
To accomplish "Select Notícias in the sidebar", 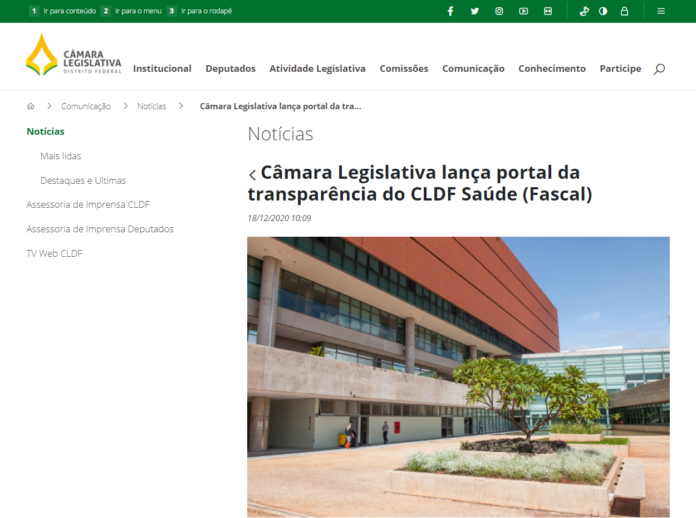I will tap(45, 131).
